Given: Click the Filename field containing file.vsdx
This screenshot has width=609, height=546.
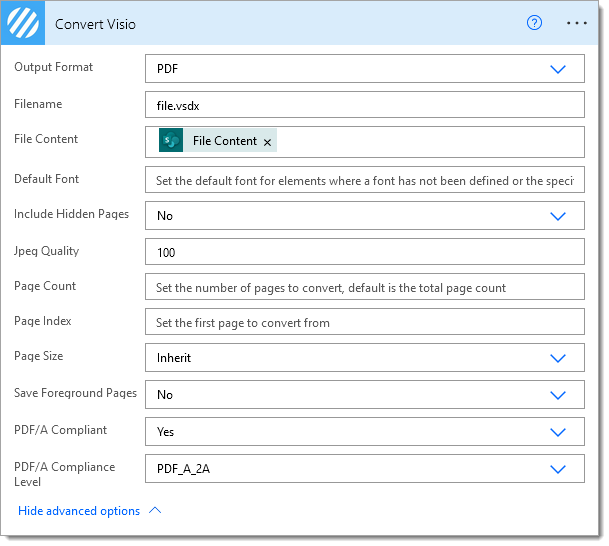Looking at the screenshot, I should point(365,105).
